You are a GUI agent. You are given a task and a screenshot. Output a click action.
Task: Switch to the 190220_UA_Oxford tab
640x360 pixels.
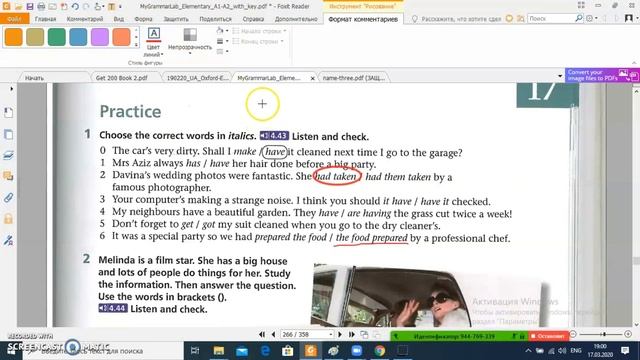tap(197, 78)
